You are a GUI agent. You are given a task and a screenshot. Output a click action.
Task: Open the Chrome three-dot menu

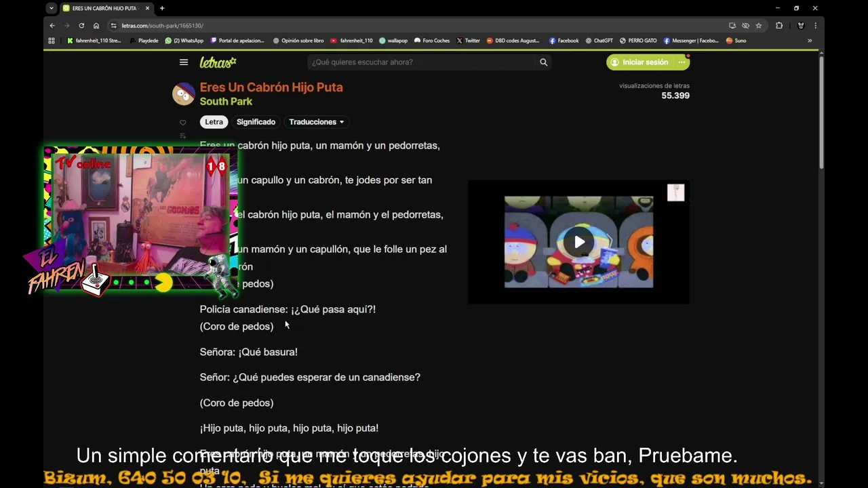[815, 26]
